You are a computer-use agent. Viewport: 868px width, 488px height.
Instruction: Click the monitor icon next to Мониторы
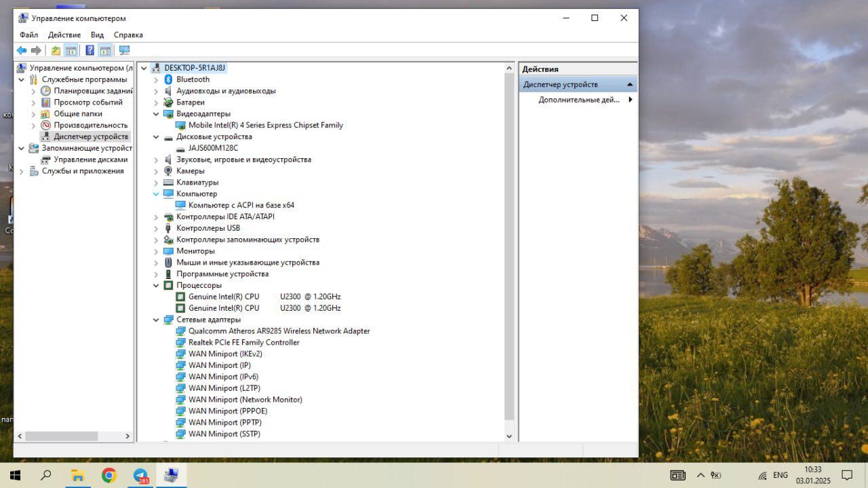pyautogui.click(x=169, y=251)
